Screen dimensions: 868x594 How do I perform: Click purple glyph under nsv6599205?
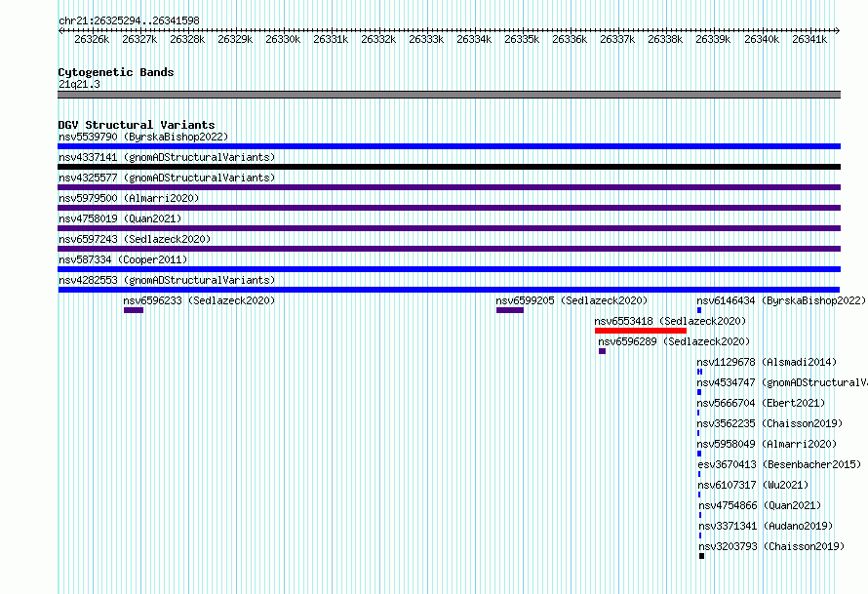click(x=510, y=310)
